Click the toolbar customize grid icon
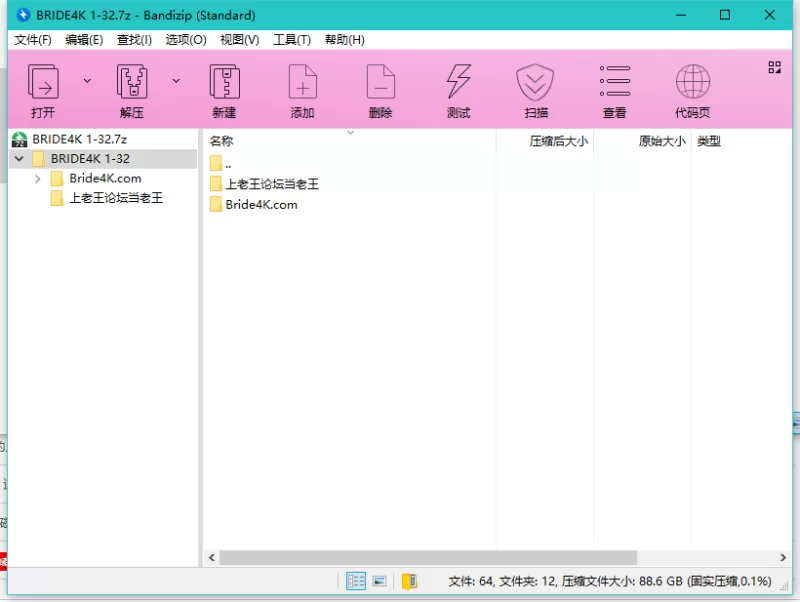The image size is (800, 602). [x=774, y=67]
